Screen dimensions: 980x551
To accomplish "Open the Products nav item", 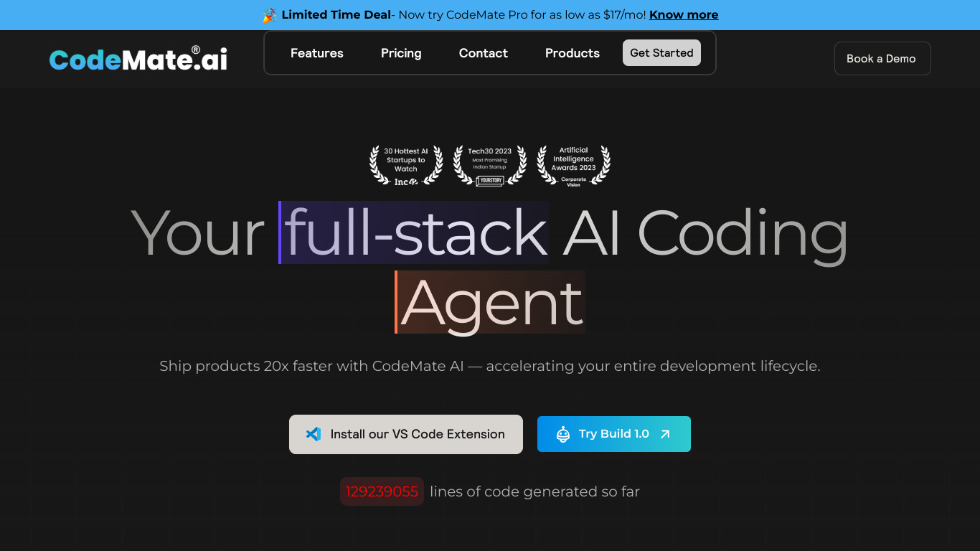I will (x=573, y=53).
